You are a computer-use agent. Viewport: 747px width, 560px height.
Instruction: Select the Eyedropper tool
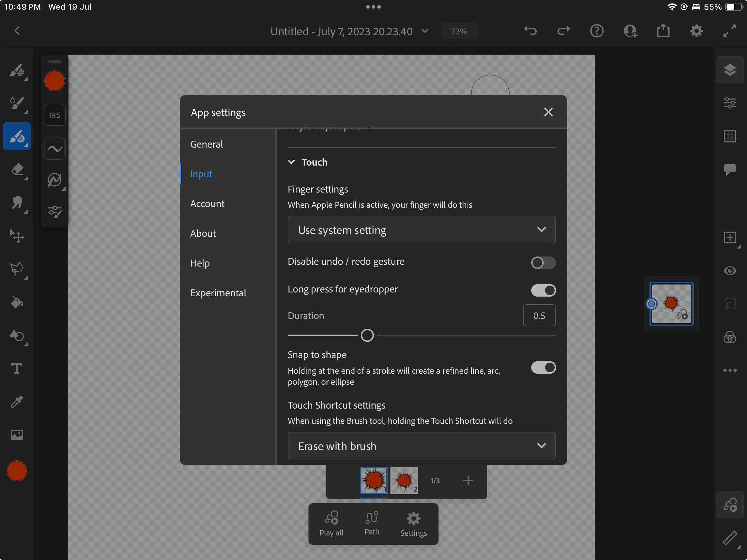point(17,402)
